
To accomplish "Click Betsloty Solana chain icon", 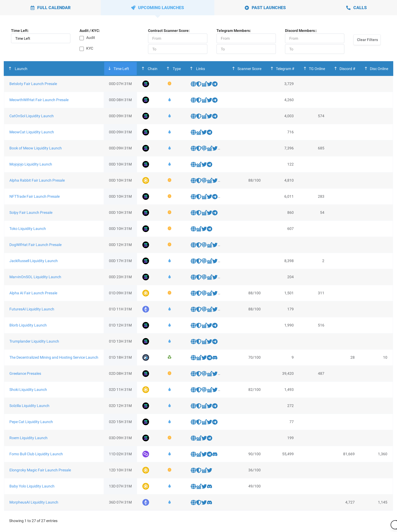I will [146, 84].
